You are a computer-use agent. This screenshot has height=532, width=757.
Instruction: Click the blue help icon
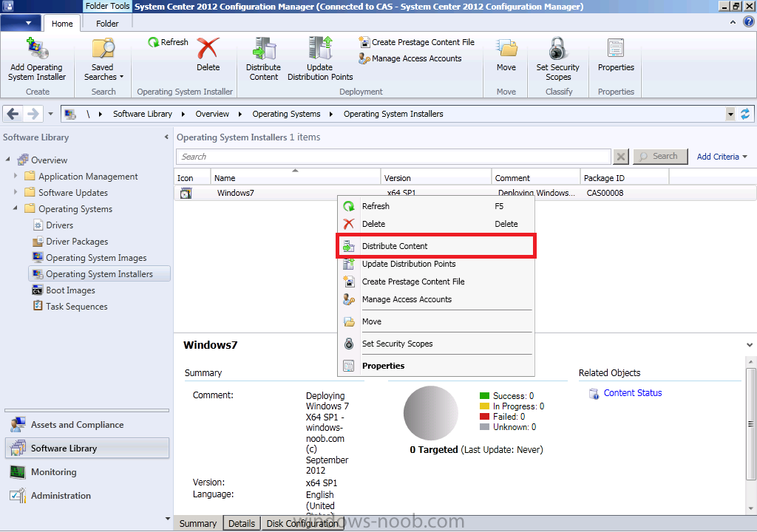(749, 21)
